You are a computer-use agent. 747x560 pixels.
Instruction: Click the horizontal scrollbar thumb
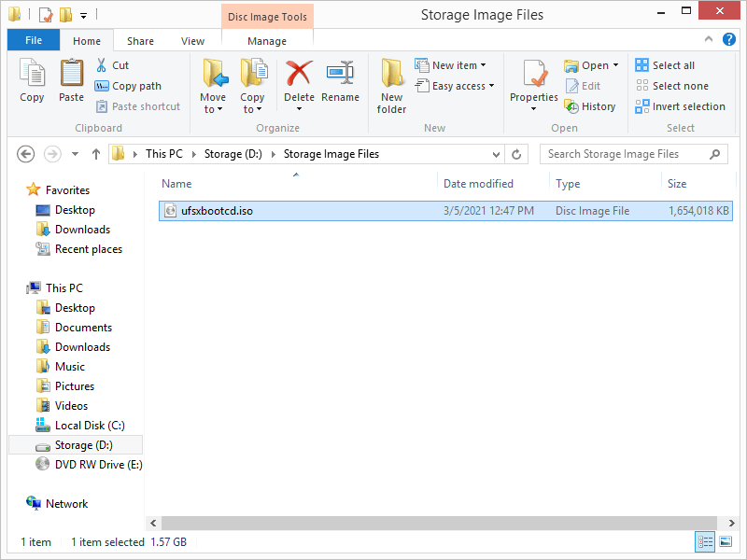coord(439,523)
